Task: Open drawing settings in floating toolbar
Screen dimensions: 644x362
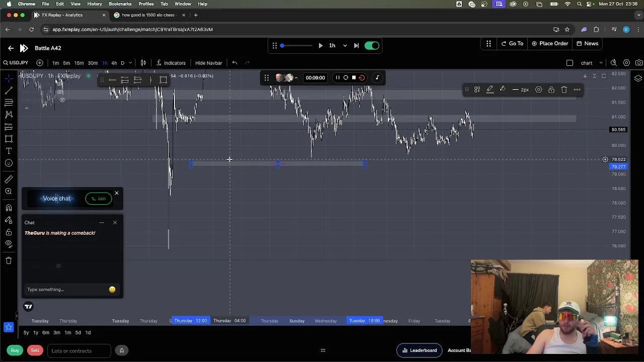Action: point(538,89)
